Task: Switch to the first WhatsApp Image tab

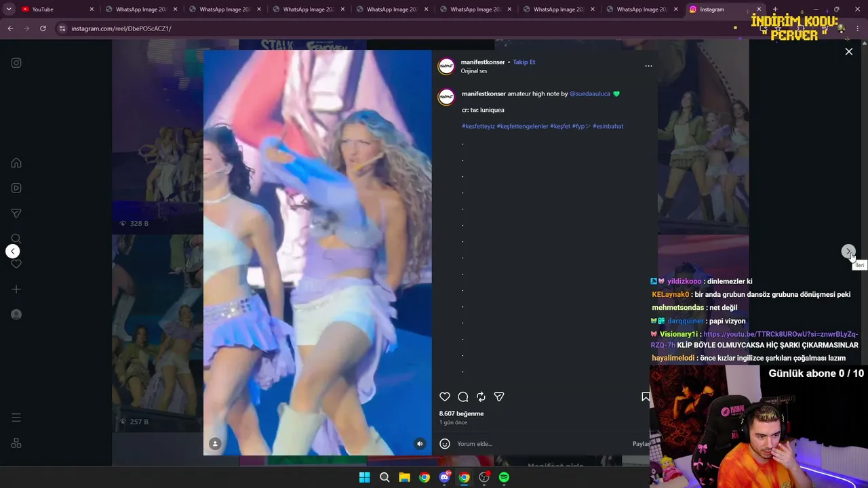Action: [x=141, y=9]
